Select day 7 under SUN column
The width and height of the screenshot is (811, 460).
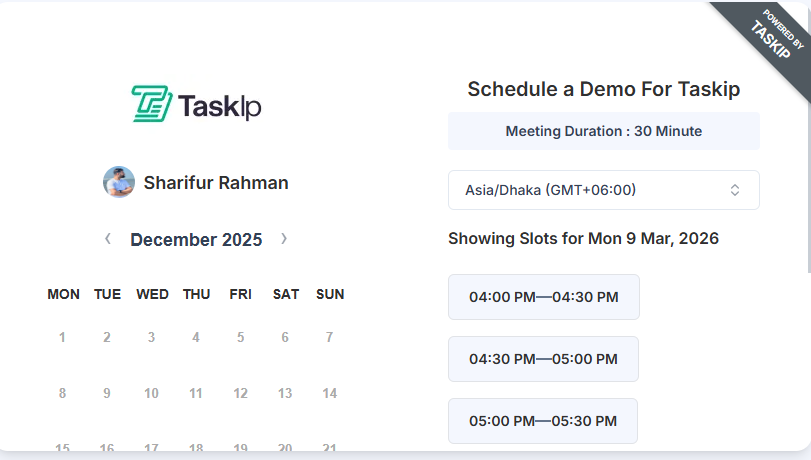pos(329,338)
